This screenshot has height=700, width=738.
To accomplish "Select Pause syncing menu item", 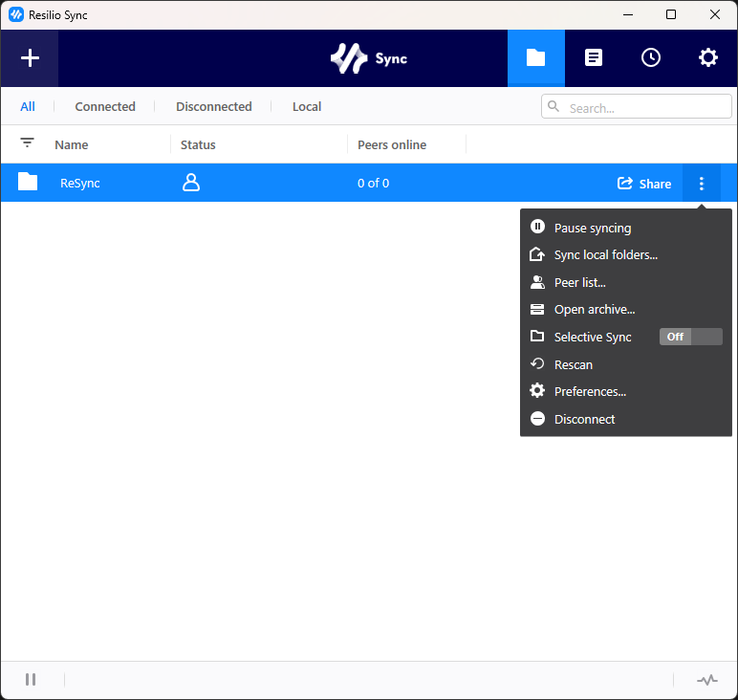I will coord(626,228).
